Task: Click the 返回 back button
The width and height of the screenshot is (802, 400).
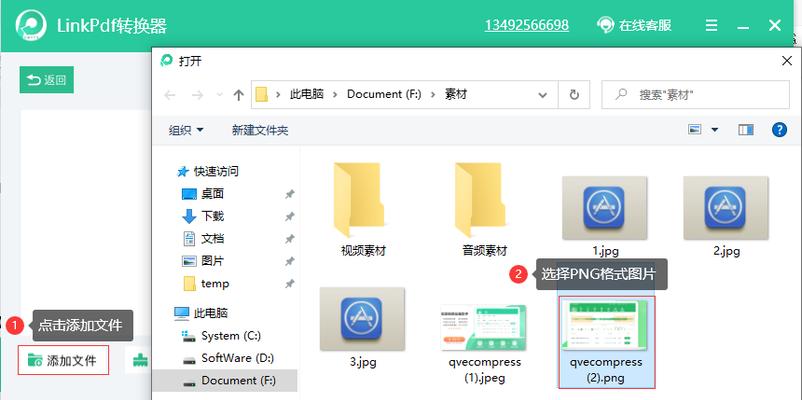Action: coord(47,80)
